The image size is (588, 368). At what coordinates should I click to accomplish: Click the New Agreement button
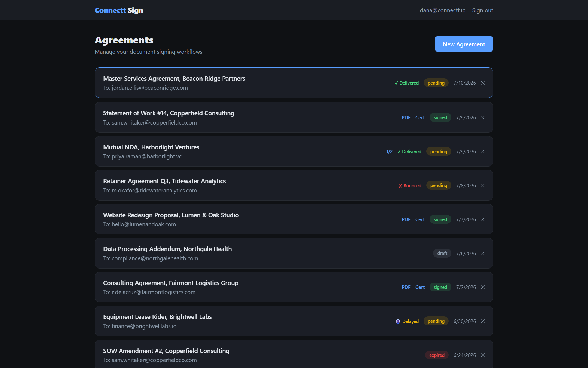point(464,44)
